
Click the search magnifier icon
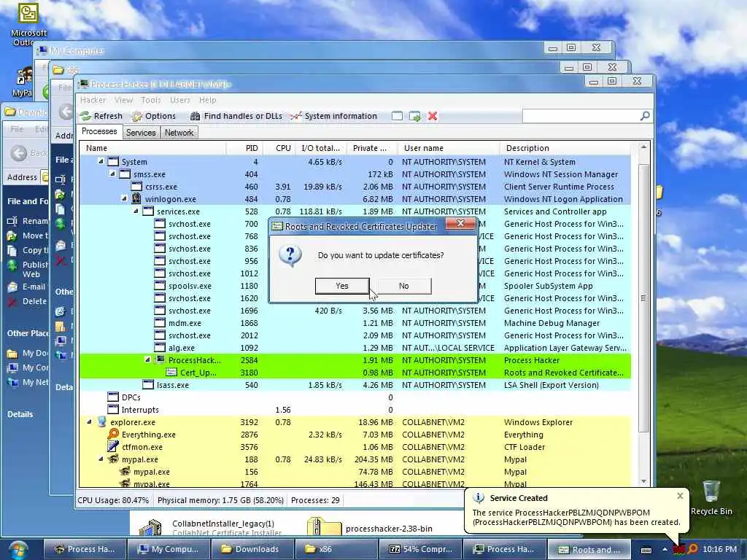click(645, 116)
